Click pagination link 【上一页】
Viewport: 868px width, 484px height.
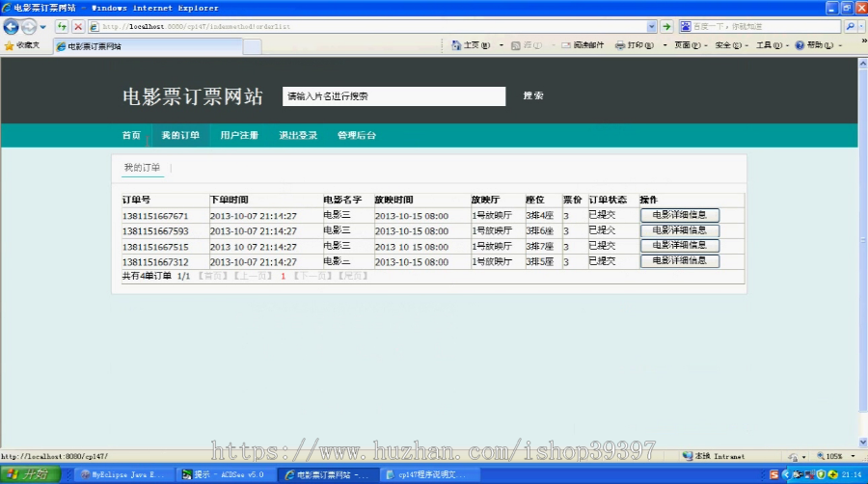253,276
